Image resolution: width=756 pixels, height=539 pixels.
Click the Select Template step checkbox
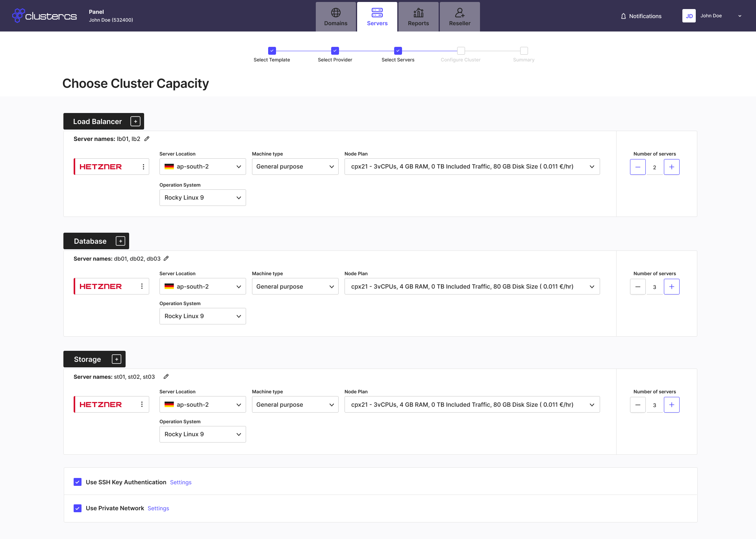pos(272,51)
